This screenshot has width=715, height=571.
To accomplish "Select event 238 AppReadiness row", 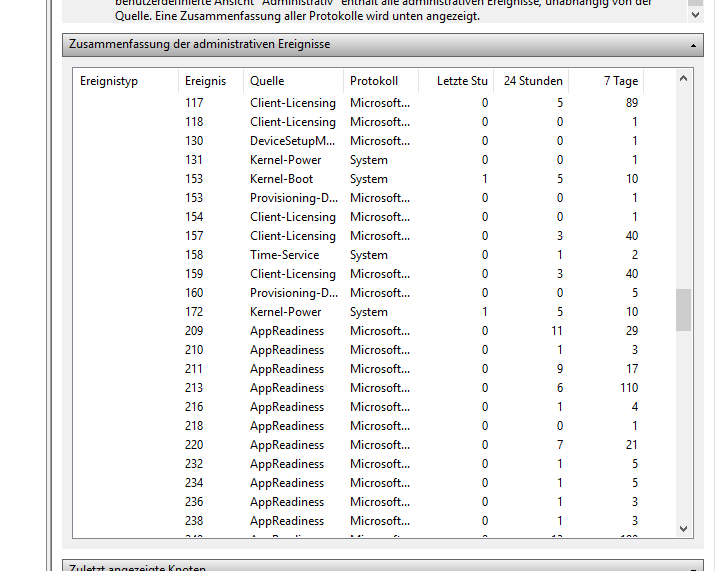I will point(358,521).
